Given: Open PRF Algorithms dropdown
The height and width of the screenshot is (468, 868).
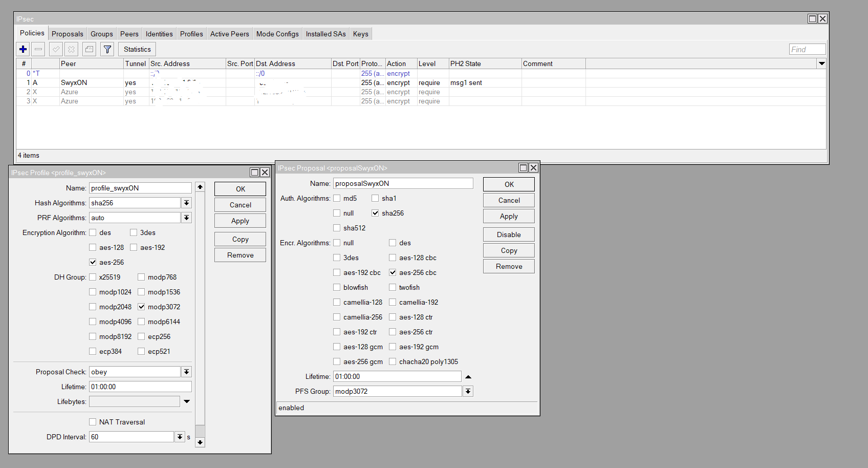Looking at the screenshot, I should (187, 218).
